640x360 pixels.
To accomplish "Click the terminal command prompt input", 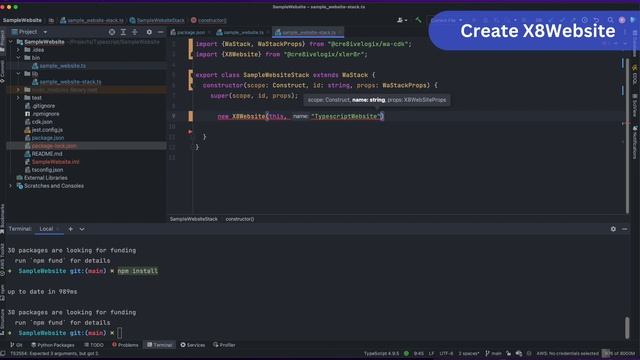I will (x=120, y=333).
